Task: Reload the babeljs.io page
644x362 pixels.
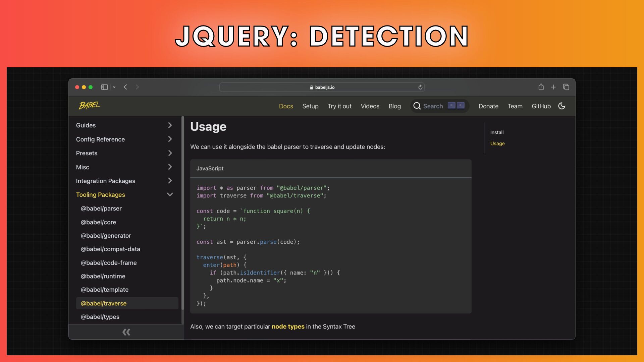Action: 420,87
